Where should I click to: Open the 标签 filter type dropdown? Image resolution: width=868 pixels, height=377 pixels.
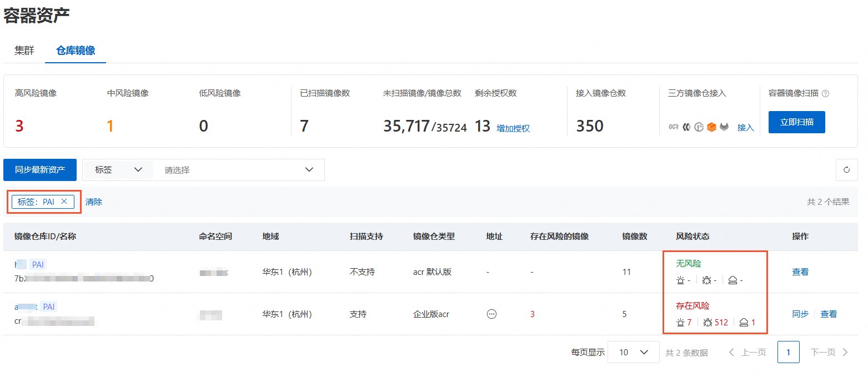pyautogui.click(x=118, y=170)
